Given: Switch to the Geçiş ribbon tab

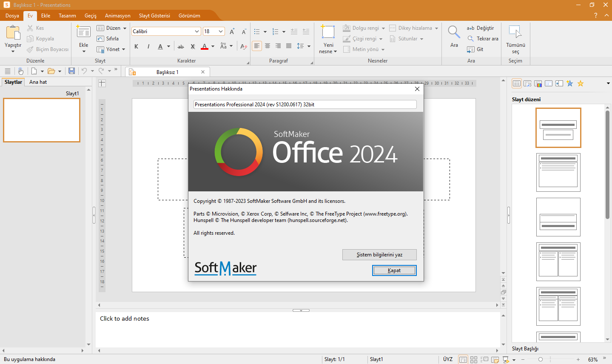Looking at the screenshot, I should pyautogui.click(x=91, y=16).
